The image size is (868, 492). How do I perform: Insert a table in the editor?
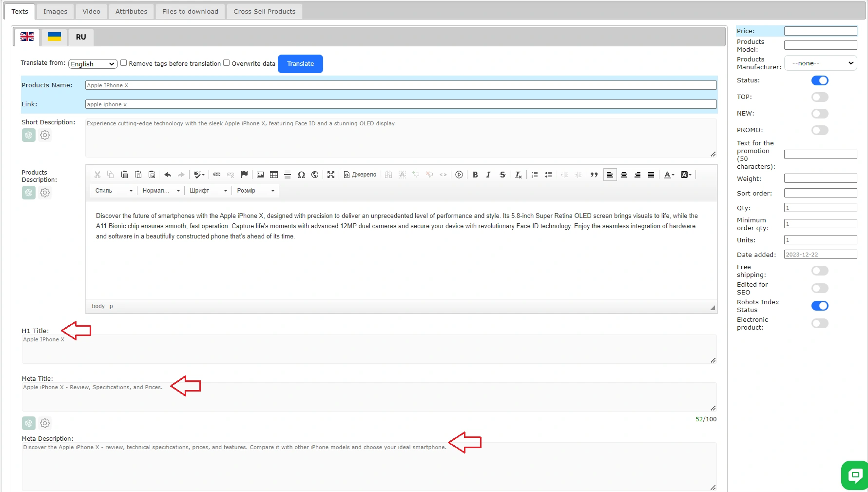tap(274, 175)
